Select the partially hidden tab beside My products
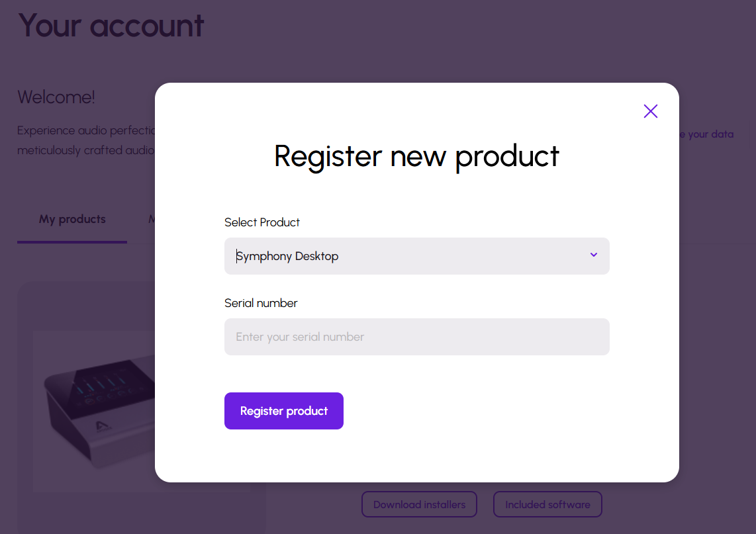Screen dimensions: 756x534 (x=152, y=220)
